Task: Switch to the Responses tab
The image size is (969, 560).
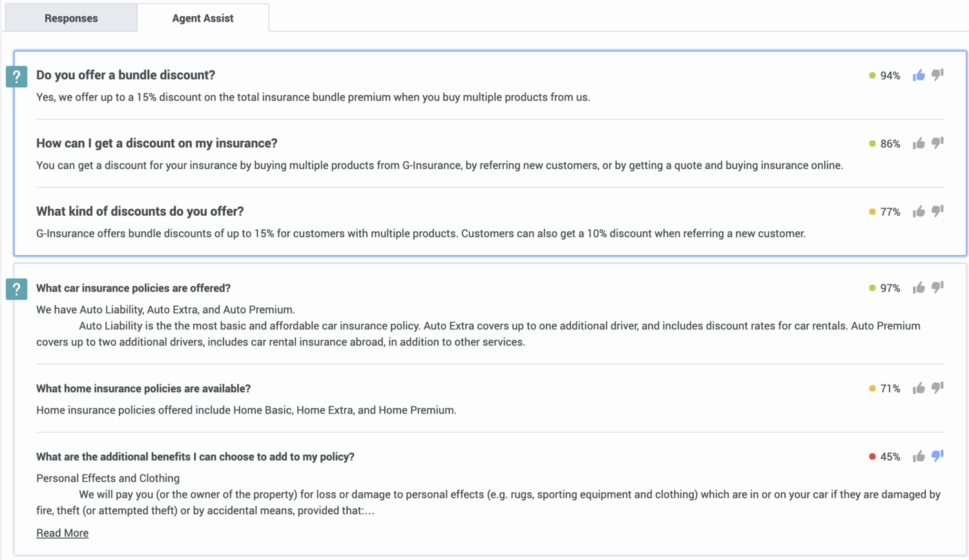Action: point(71,18)
